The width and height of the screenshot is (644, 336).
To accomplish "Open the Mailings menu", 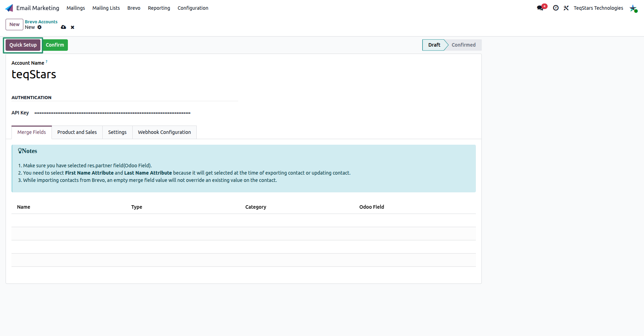I will coord(76,8).
